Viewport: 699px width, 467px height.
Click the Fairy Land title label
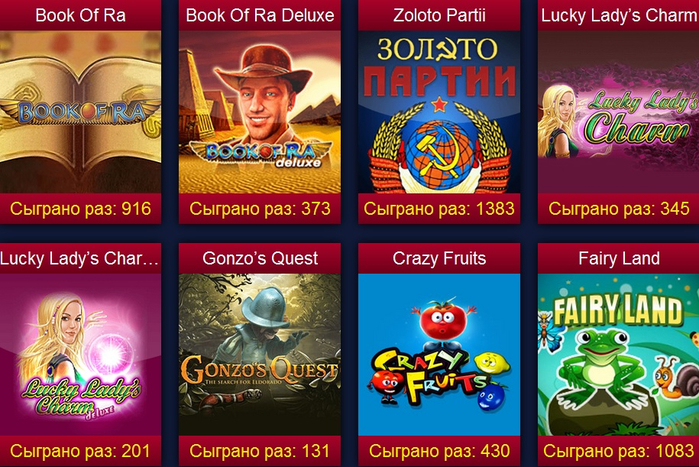[x=619, y=258]
